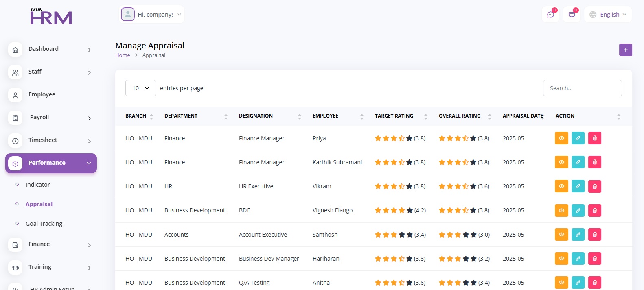Image resolution: width=644 pixels, height=290 pixels.
Task: Click into the Search input field
Action: [582, 88]
